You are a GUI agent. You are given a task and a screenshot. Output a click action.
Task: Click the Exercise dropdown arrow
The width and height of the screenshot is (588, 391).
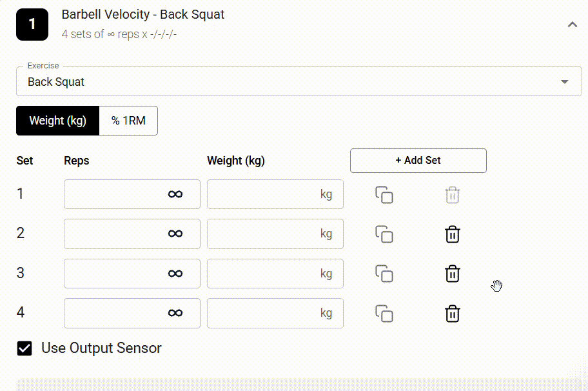coord(564,82)
